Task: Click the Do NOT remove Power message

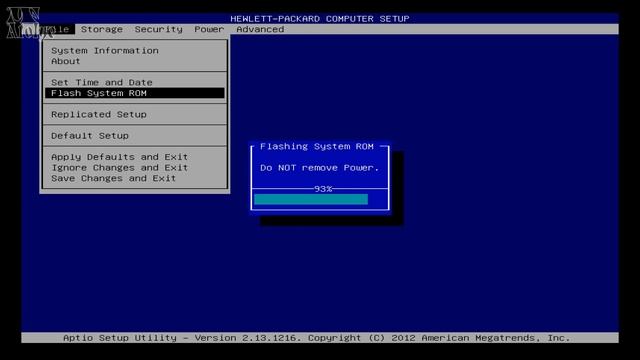Action: tap(320, 168)
